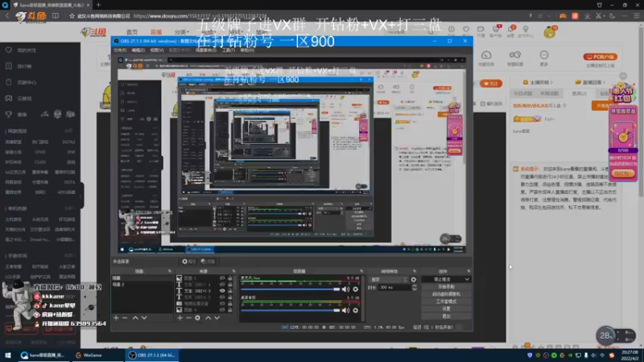Image resolution: width=644 pixels, height=362 pixels.
Task: Pop out the scenes dock panel
Action: (169, 271)
